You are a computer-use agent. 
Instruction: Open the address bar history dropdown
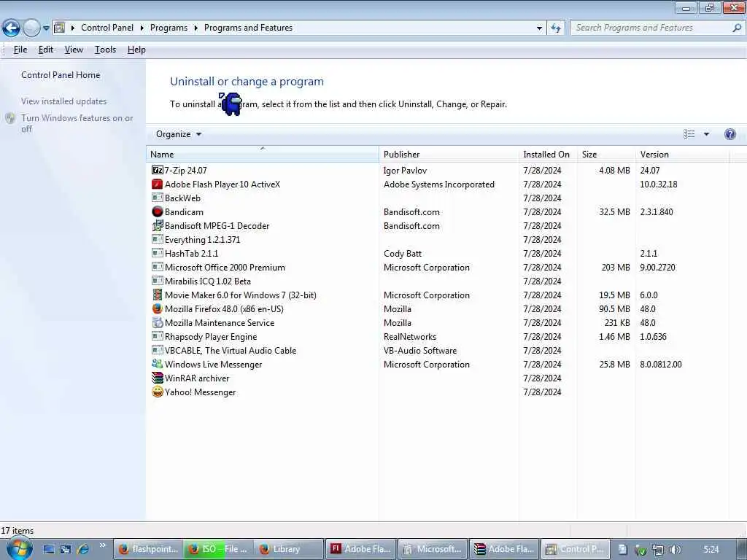tap(539, 28)
